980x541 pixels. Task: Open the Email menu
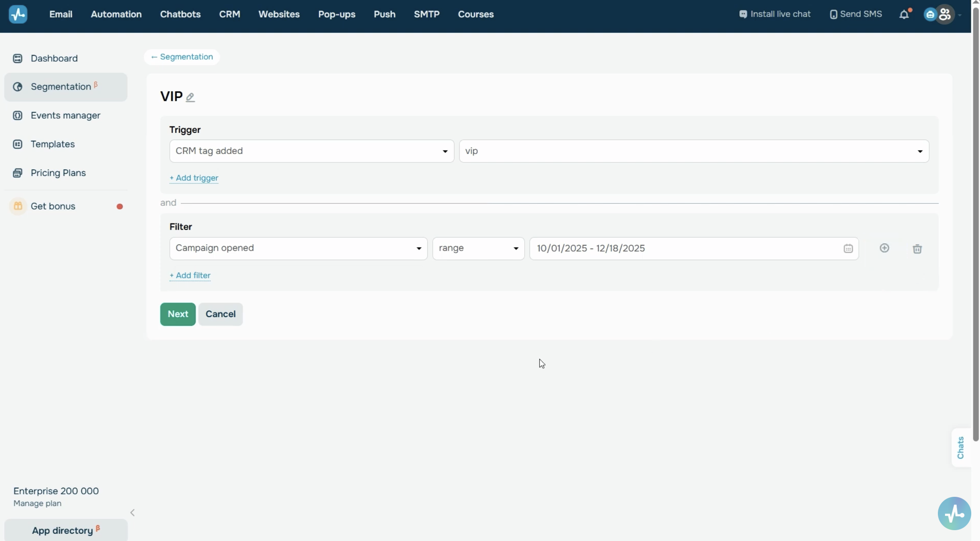coord(61,14)
